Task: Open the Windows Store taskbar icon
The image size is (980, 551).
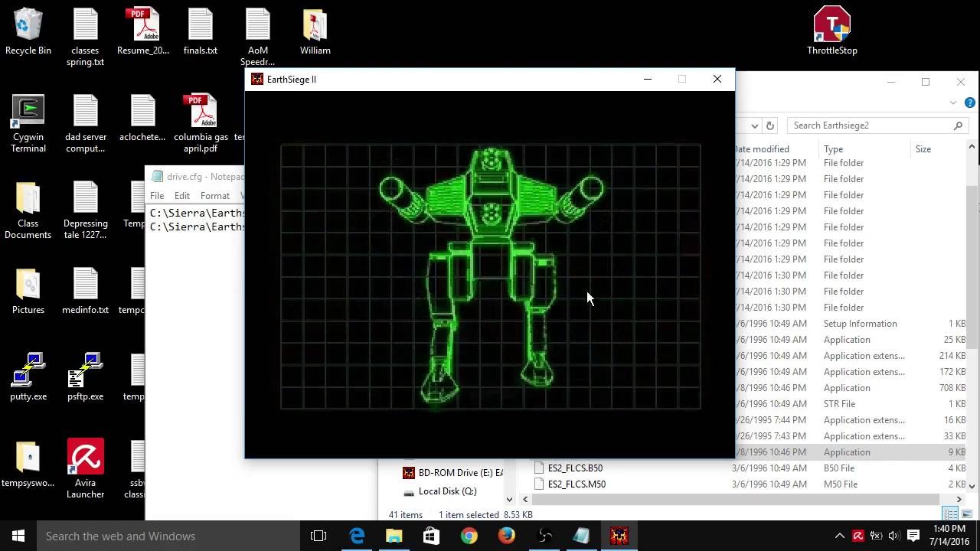Action: click(431, 536)
